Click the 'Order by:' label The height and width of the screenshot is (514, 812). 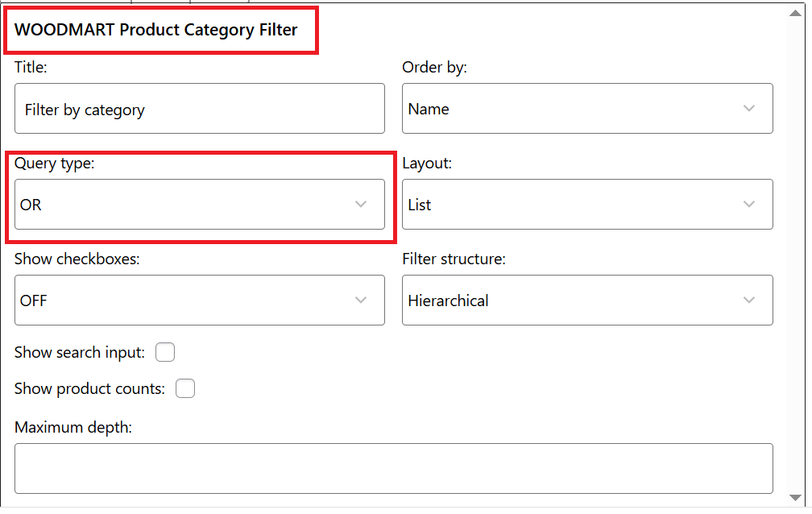coord(434,68)
